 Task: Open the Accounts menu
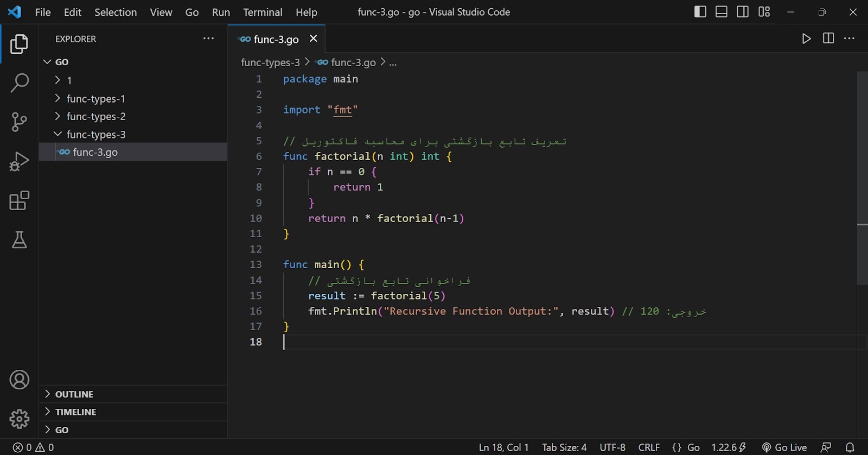pyautogui.click(x=19, y=380)
